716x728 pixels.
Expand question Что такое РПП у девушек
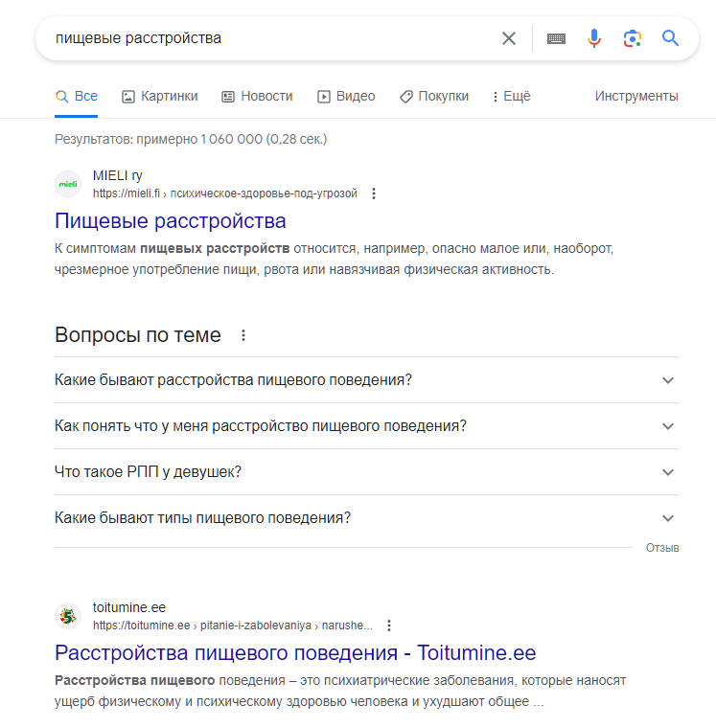[366, 472]
